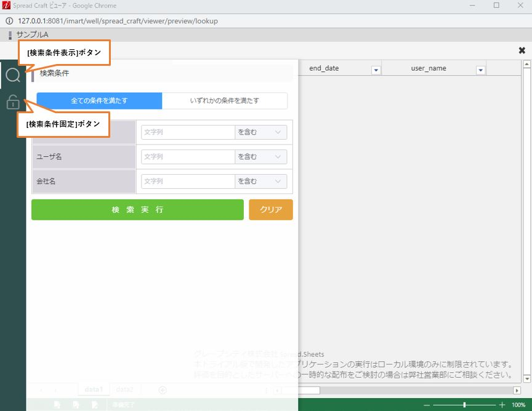Open the user_name column filter dropdown

click(480, 70)
